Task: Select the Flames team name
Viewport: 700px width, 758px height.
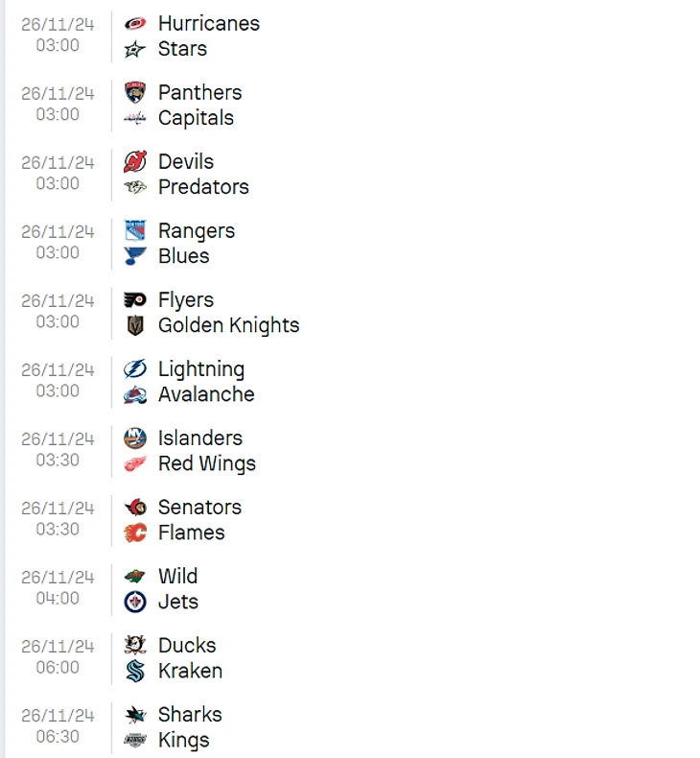Action: click(x=191, y=533)
